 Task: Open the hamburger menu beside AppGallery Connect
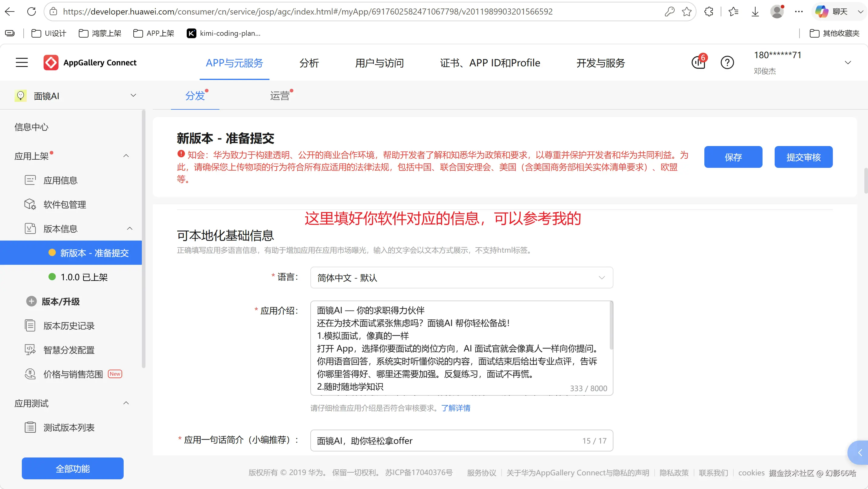coord(22,62)
